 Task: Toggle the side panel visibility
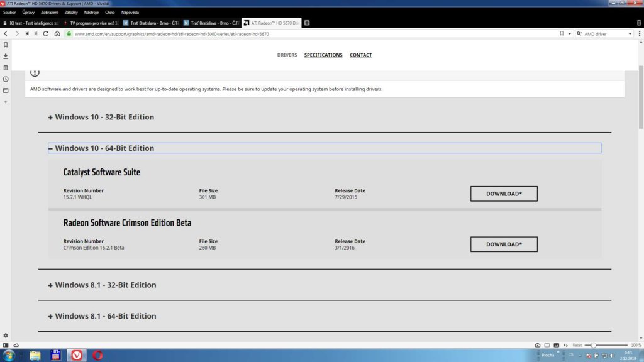coord(6,345)
